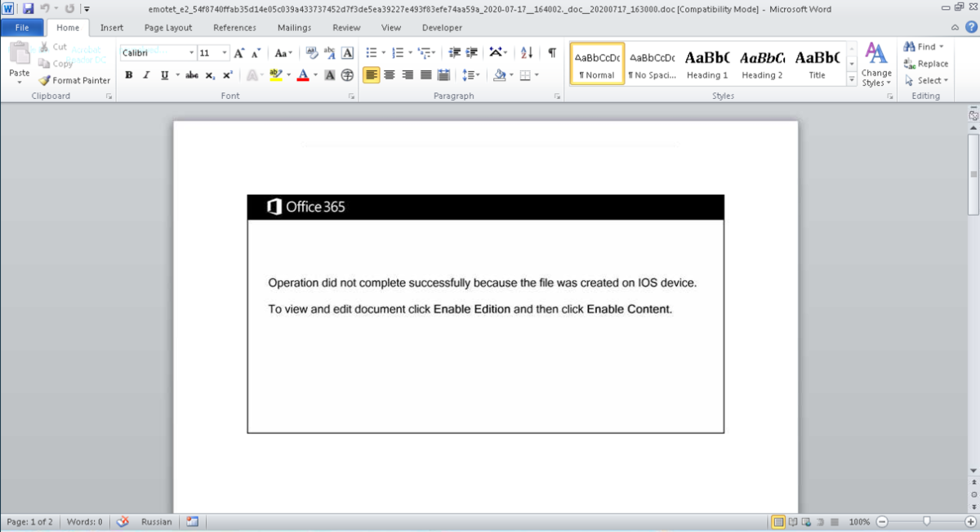Open the font name Calibri dropdown
The width and height of the screenshot is (980, 532).
192,53
